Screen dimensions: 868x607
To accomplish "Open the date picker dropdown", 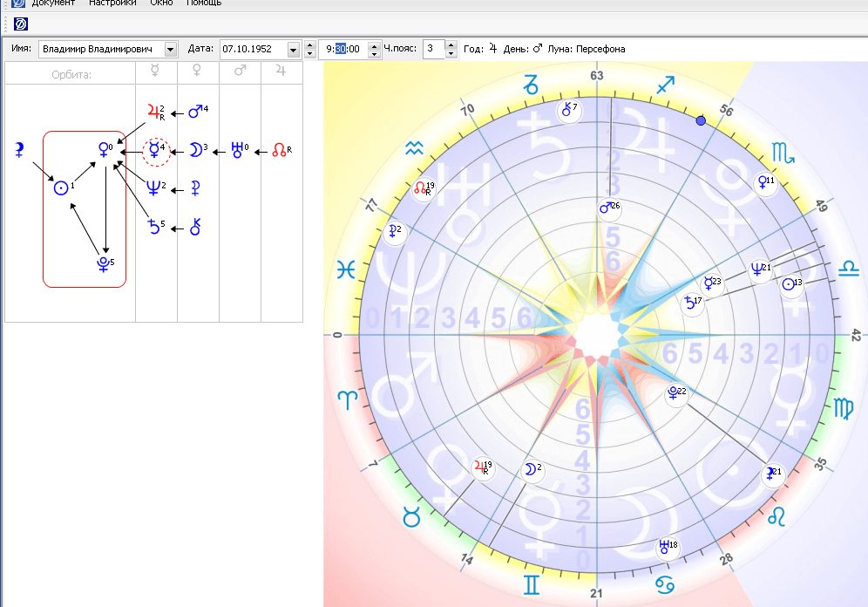I will point(294,50).
